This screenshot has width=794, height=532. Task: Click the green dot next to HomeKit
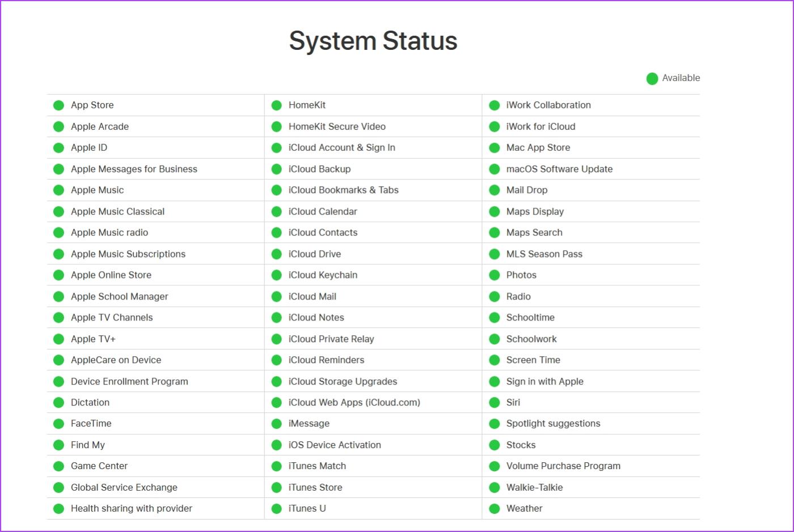click(276, 105)
